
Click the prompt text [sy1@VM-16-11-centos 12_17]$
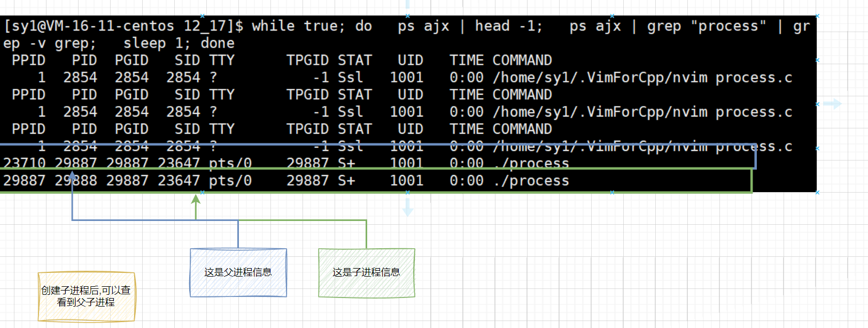pyautogui.click(x=123, y=26)
